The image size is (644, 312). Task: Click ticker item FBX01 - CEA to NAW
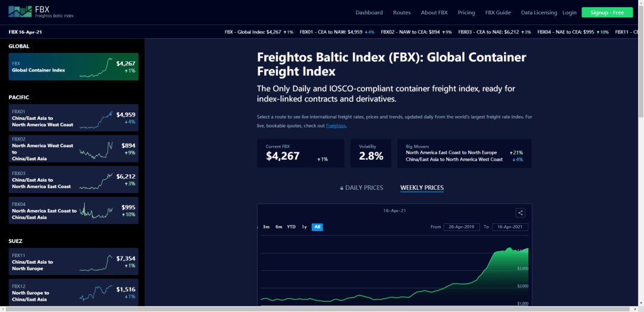pos(337,32)
